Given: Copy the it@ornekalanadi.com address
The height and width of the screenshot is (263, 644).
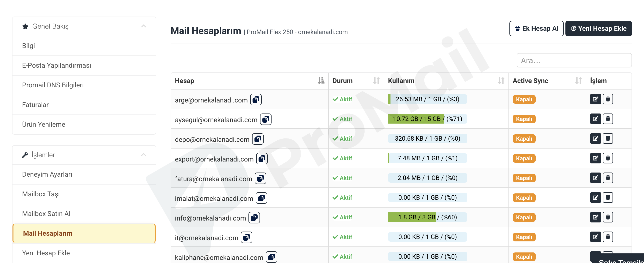Looking at the screenshot, I should pos(246,237).
